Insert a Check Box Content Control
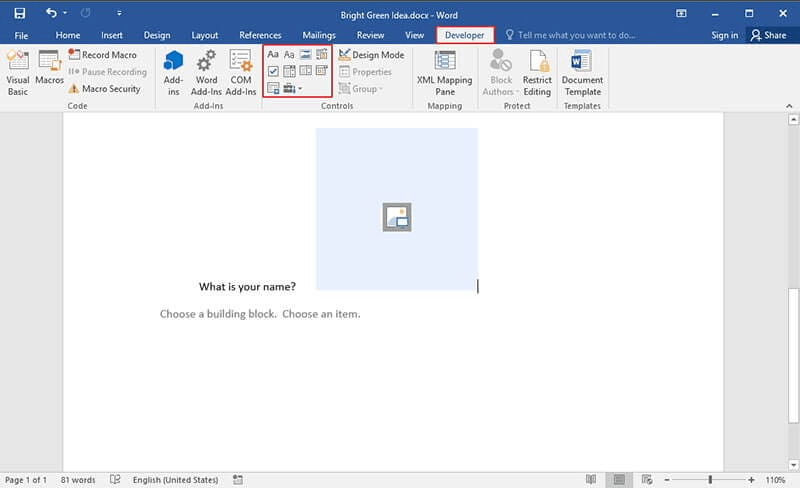The width and height of the screenshot is (800, 488). coord(273,71)
